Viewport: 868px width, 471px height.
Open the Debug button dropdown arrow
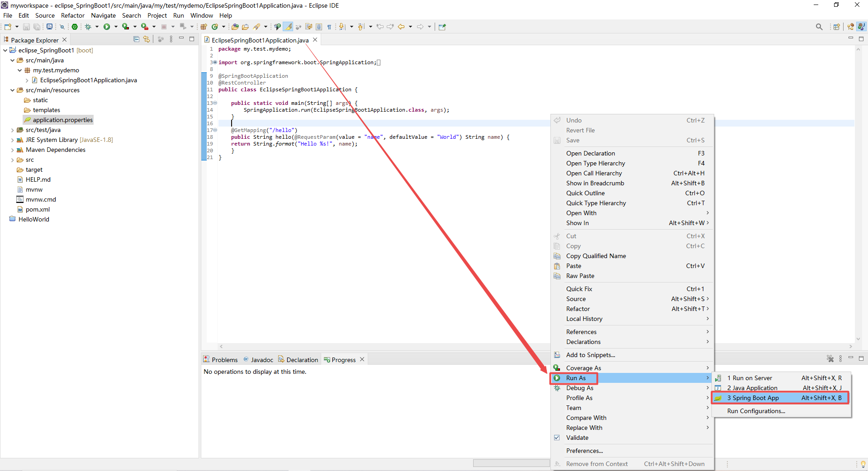[97, 27]
